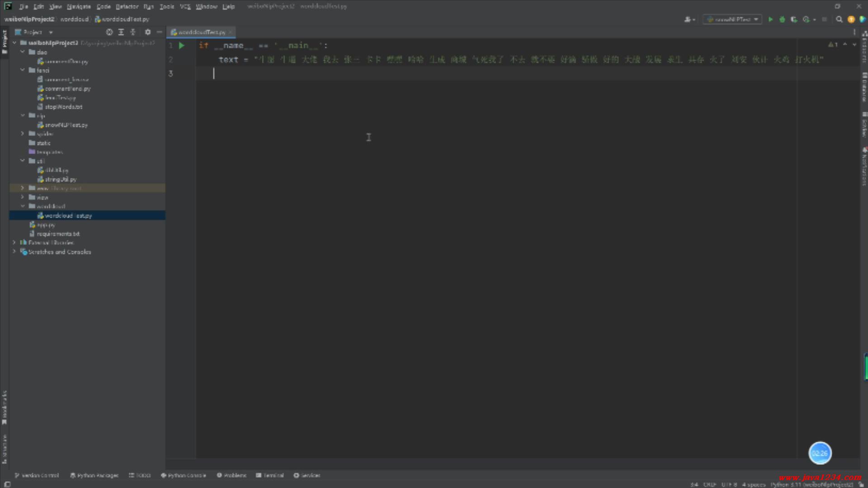The width and height of the screenshot is (868, 488).
Task: Run the current configuration with green play button
Action: pyautogui.click(x=770, y=19)
